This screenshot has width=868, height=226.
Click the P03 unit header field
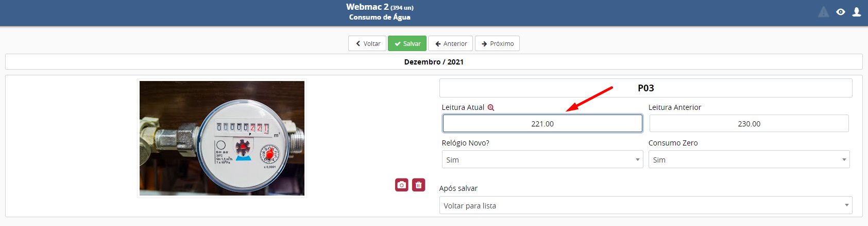click(645, 88)
